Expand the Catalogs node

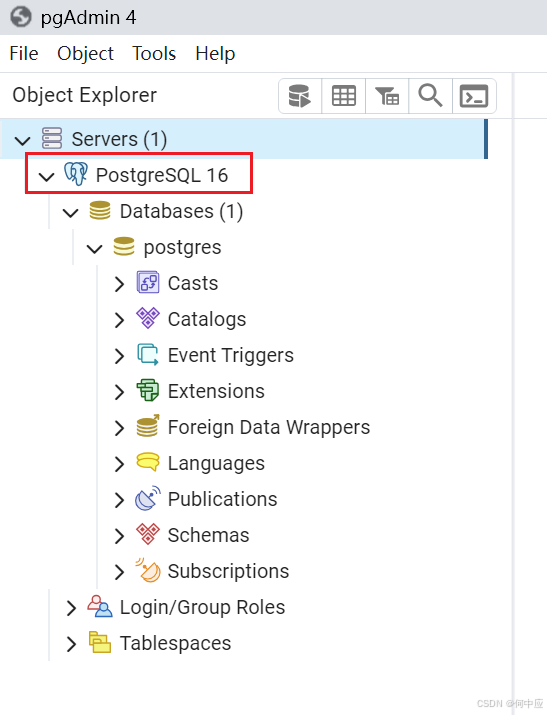coord(119,320)
